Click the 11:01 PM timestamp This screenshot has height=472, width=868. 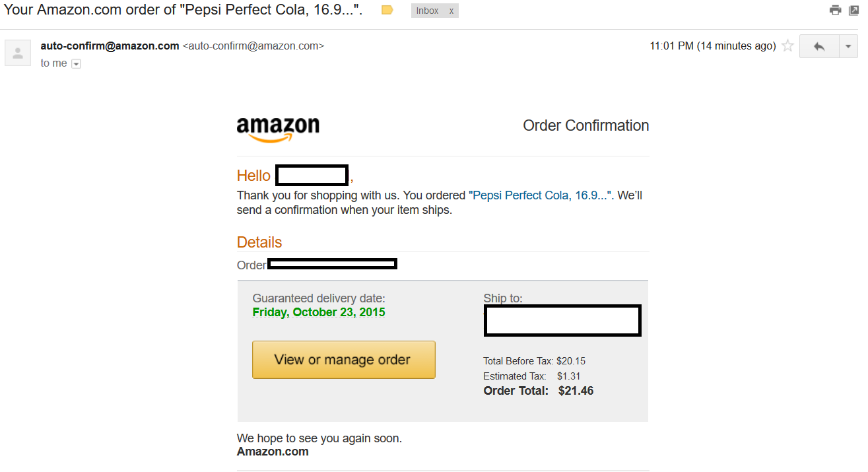click(x=713, y=46)
